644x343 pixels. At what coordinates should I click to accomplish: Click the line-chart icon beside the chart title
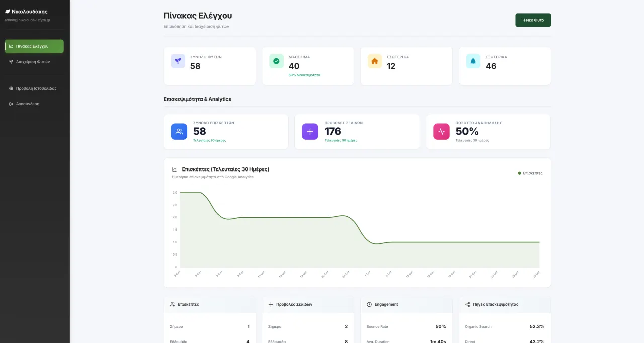tap(175, 169)
